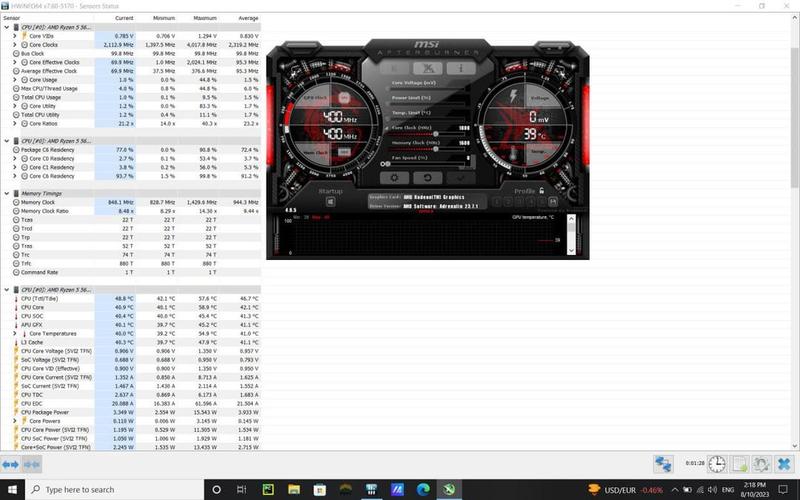Screen dimensions: 800x500
Task: Expand the Core Powers row
Action: click(15, 421)
